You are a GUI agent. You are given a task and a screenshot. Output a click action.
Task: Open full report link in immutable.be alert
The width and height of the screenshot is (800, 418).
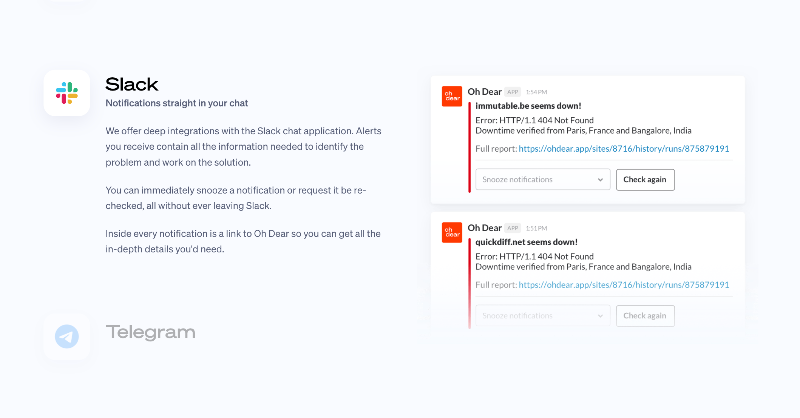(x=623, y=149)
